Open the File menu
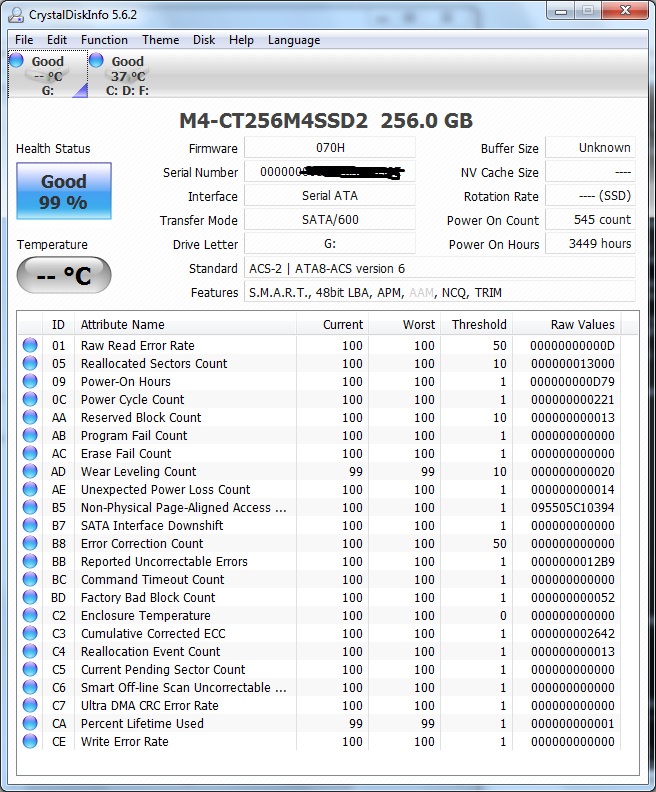Image resolution: width=656 pixels, height=792 pixels. [24, 40]
